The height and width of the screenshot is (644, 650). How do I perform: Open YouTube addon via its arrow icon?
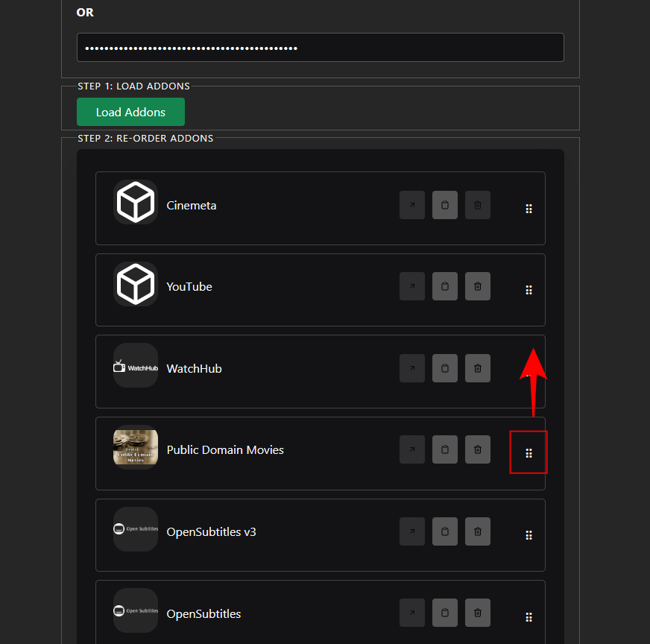pyautogui.click(x=412, y=286)
